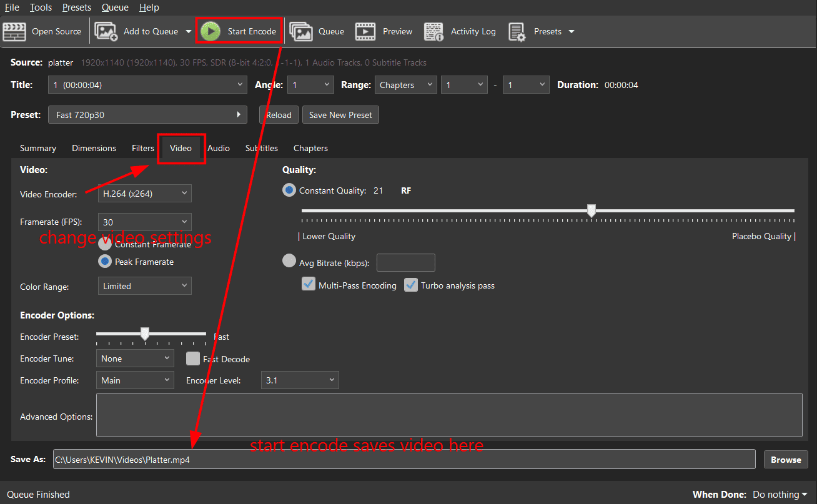Click the Open Source clapperboard icon
Screen dimensions: 817x504
[x=14, y=31]
